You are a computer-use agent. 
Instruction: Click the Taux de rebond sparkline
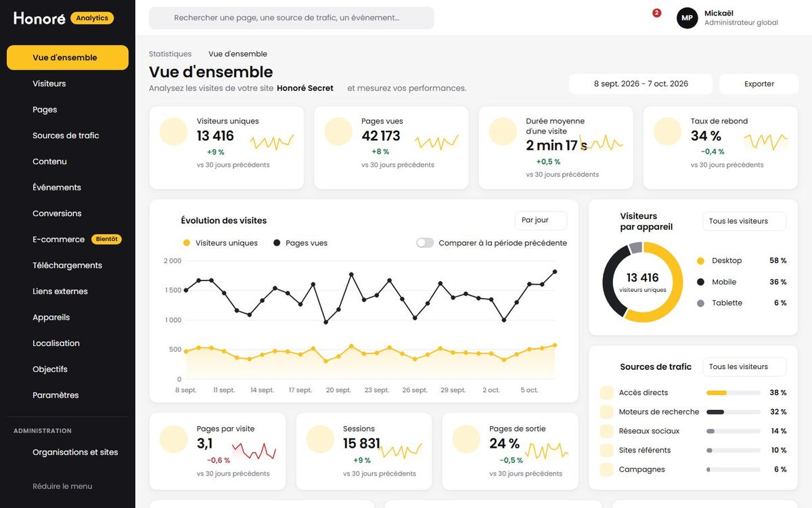tap(766, 142)
